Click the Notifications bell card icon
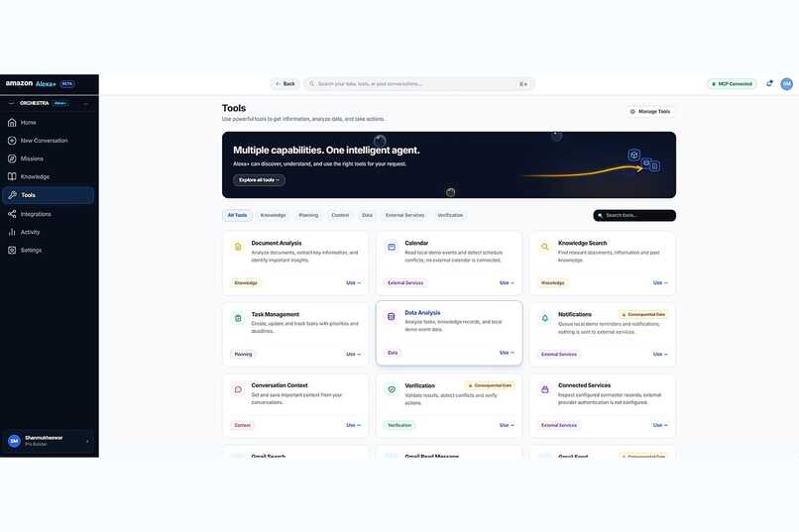The width and height of the screenshot is (799, 532). pyautogui.click(x=544, y=318)
